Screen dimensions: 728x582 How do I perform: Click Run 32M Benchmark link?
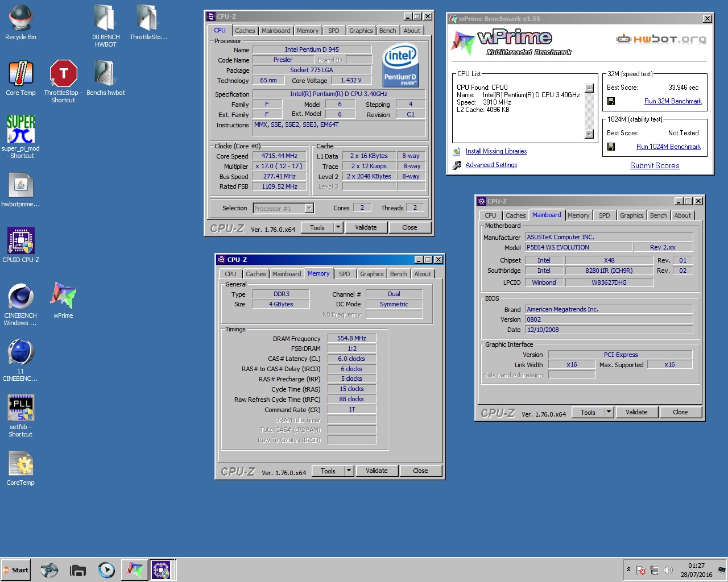673,101
